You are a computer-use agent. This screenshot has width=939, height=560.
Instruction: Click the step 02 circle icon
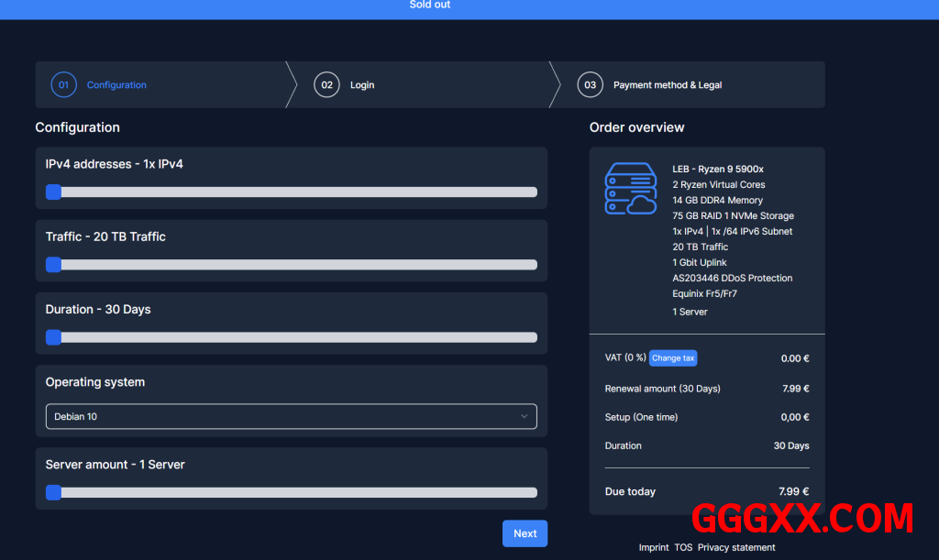coord(326,85)
